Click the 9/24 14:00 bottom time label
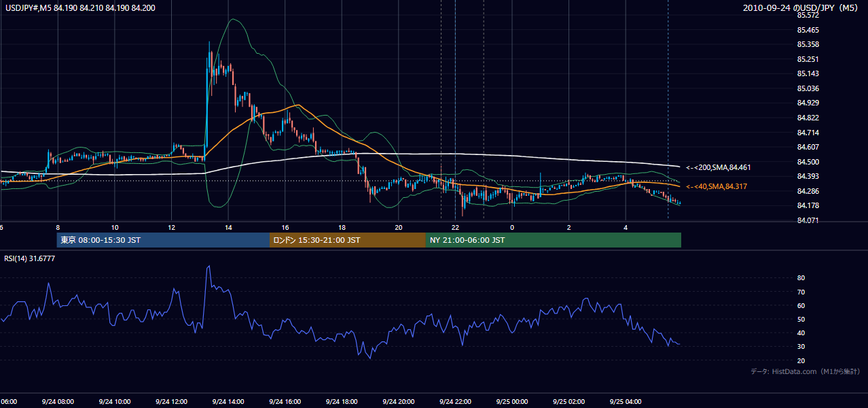 tap(229, 402)
